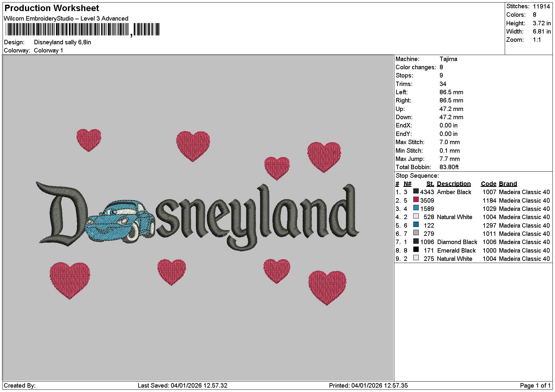Click the 'Production Worksheet' title
The image size is (555, 392).
(52, 8)
